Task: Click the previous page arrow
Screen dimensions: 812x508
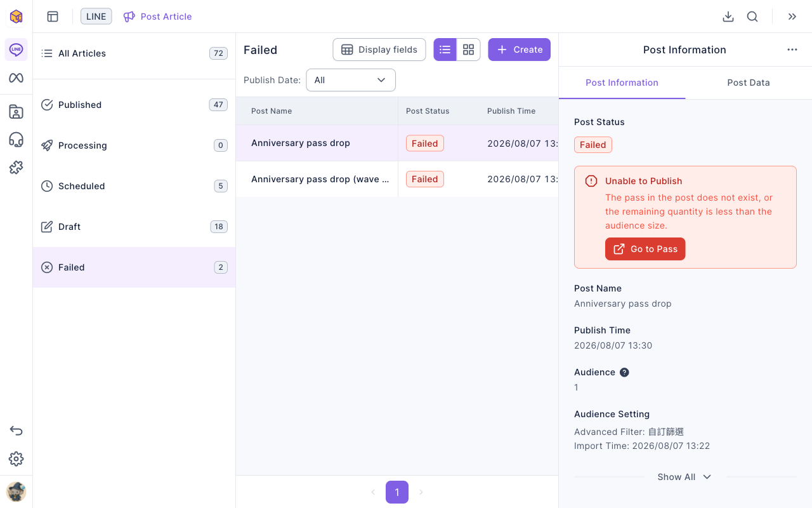Action: (x=373, y=492)
